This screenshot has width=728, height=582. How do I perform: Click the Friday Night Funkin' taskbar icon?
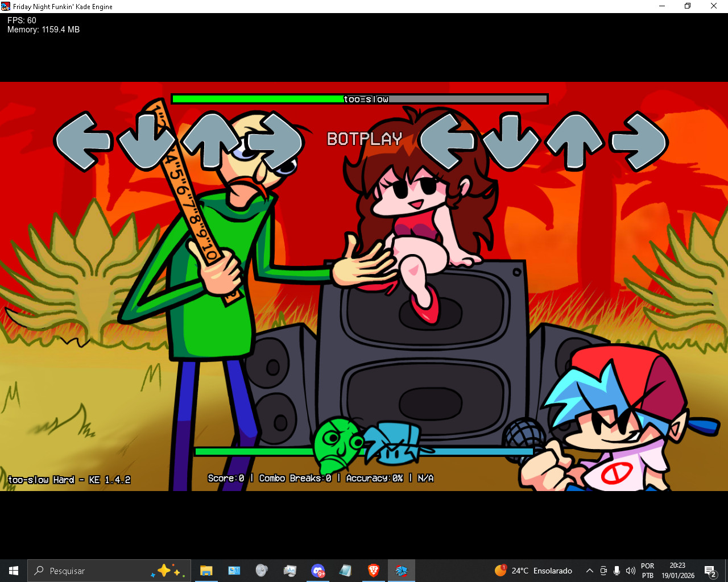click(x=402, y=571)
